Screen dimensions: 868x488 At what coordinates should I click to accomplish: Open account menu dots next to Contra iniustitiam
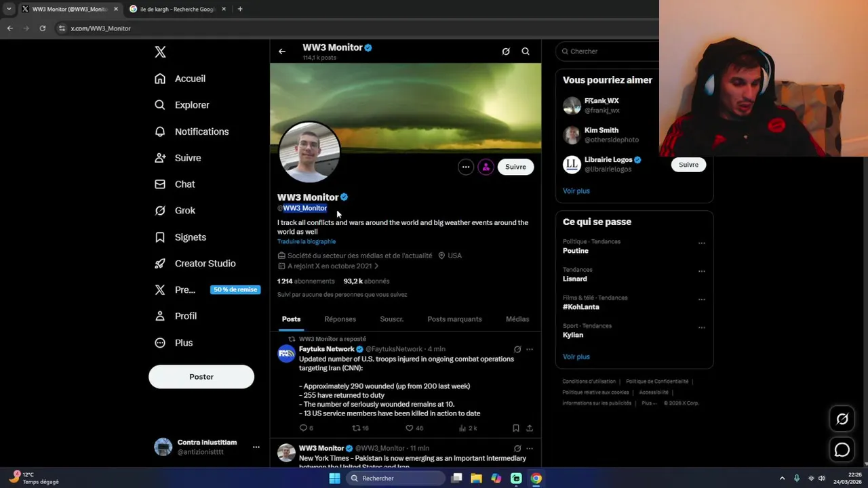pos(256,447)
